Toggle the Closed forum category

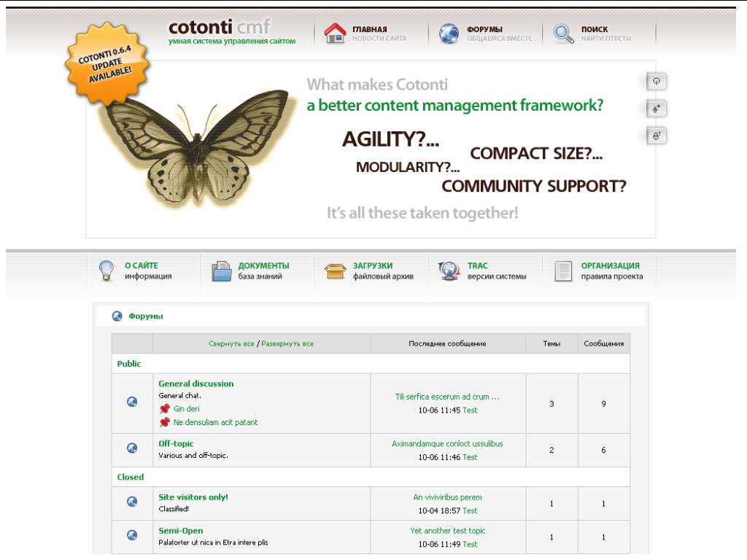click(130, 477)
